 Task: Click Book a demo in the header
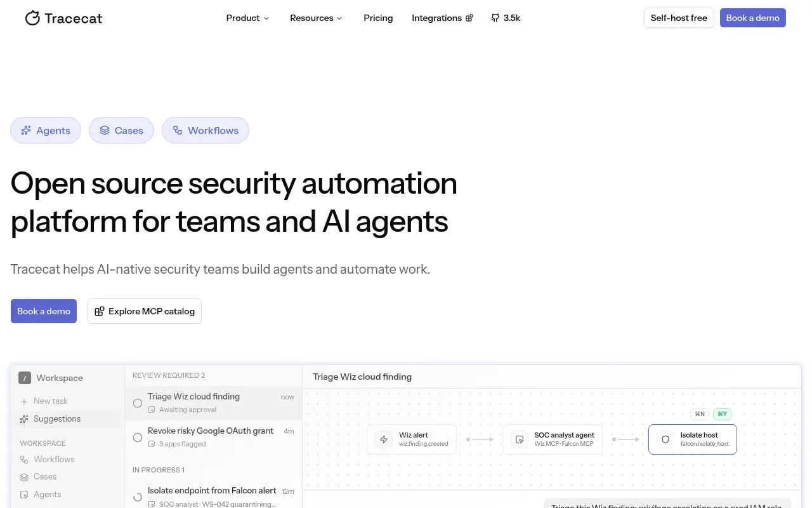(752, 18)
